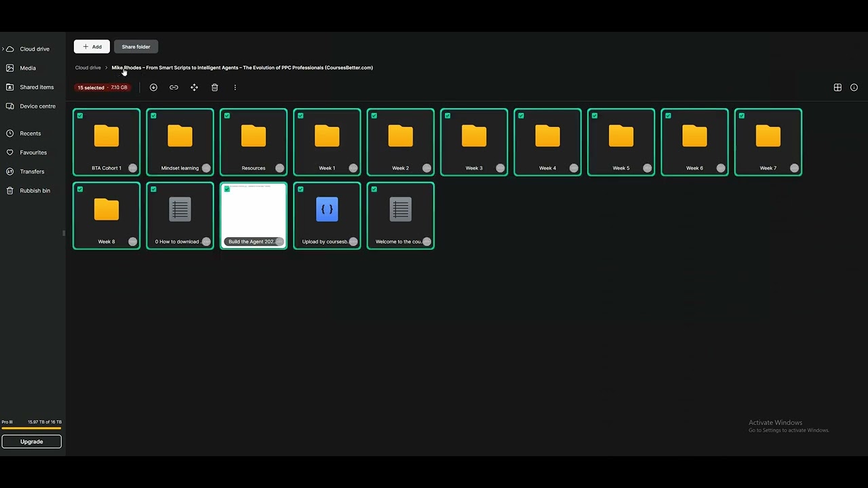Uncheck the Week 7 folder checkbox
Image resolution: width=868 pixels, height=488 pixels.
[742, 116]
